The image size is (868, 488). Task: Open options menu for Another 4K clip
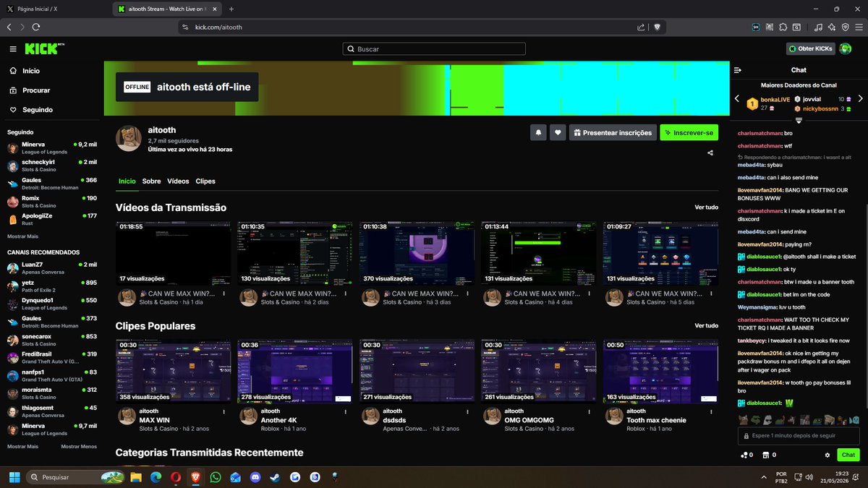(x=345, y=412)
